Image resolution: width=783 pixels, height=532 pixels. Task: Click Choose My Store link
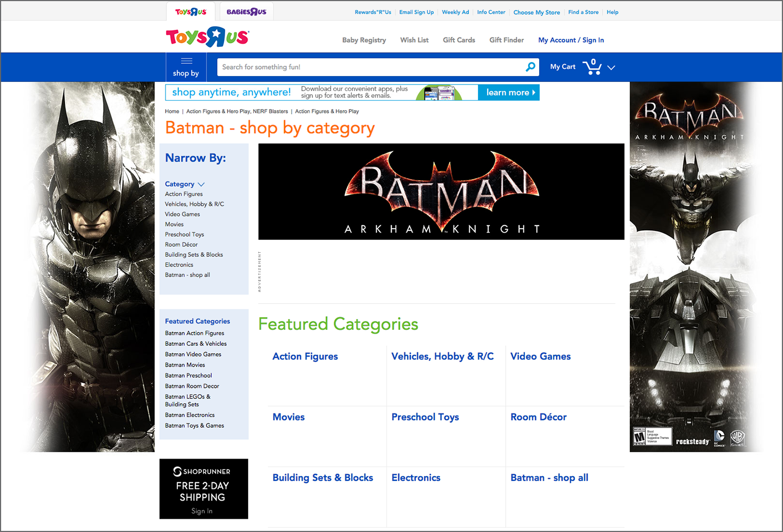537,12
